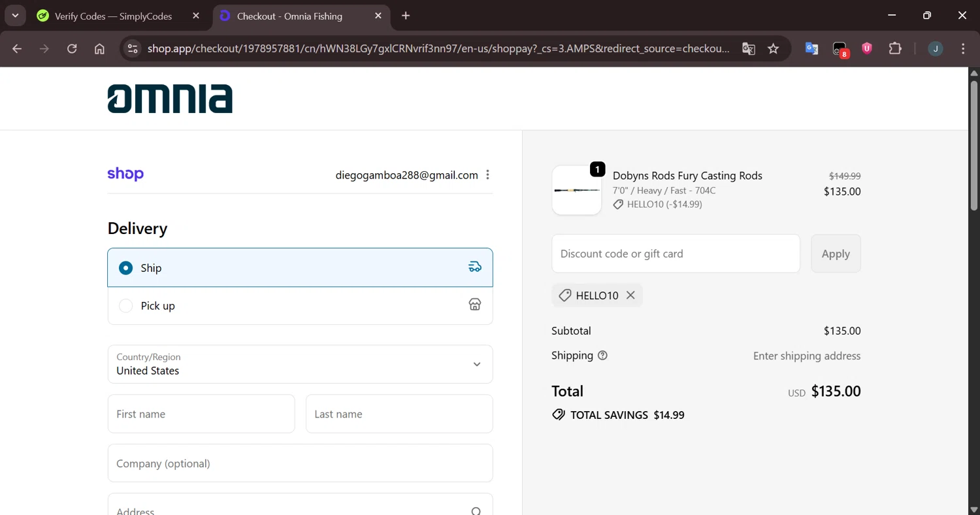The height and width of the screenshot is (515, 980).
Task: Click the Total Savings tag icon
Action: tap(559, 415)
